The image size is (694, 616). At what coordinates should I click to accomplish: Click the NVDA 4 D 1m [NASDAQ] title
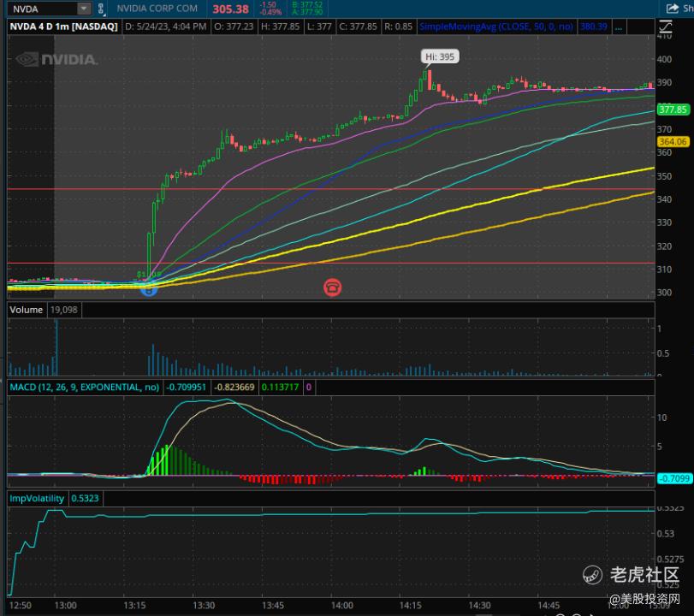(63, 27)
